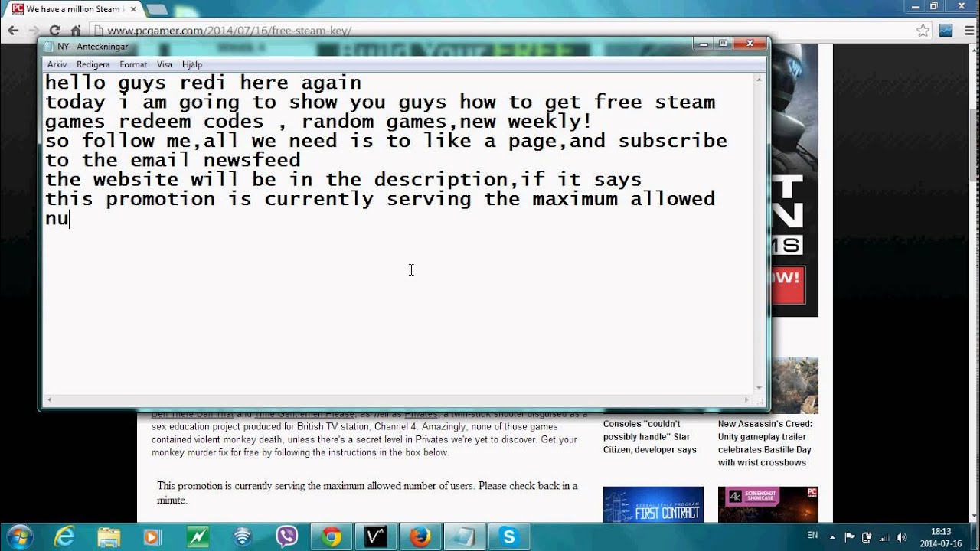Open the Chrome menu button
This screenshot has height=551, width=980.
point(968,31)
